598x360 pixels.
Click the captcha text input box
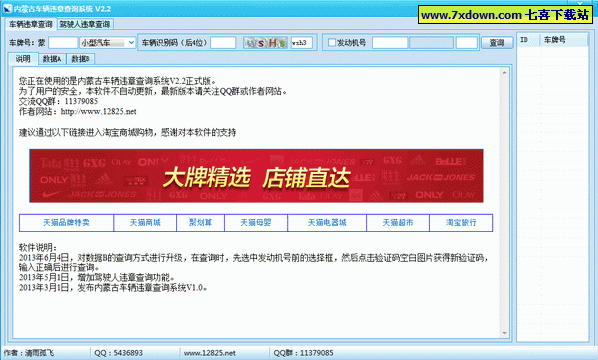click(x=301, y=43)
